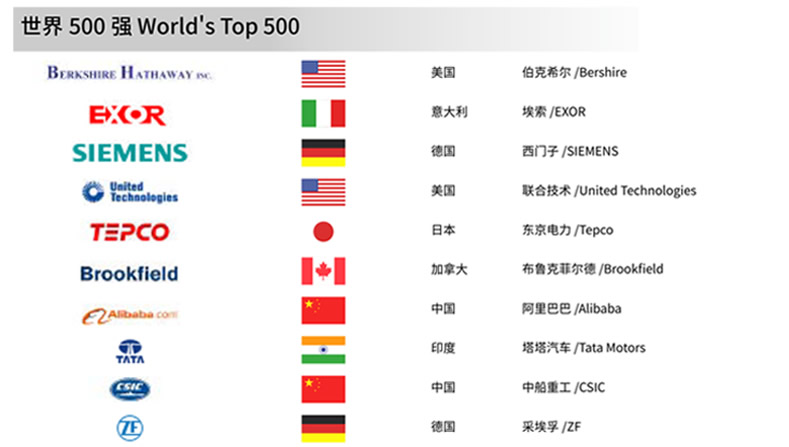
Task: Click the text '西门子 /SIEMENS'
Action: 570,151
